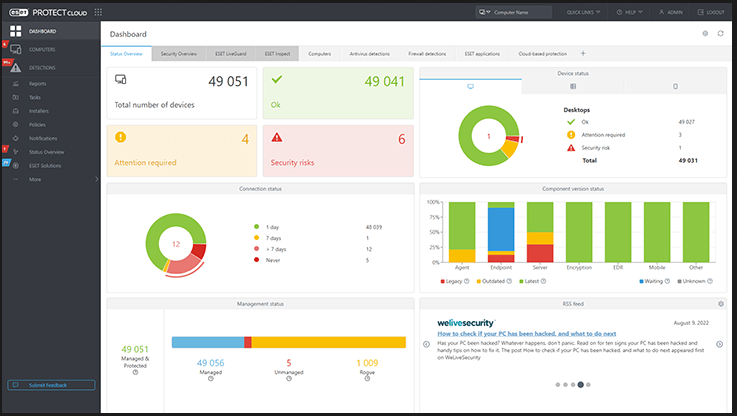Switch to the Computers tab
737x416 pixels.
(x=320, y=54)
